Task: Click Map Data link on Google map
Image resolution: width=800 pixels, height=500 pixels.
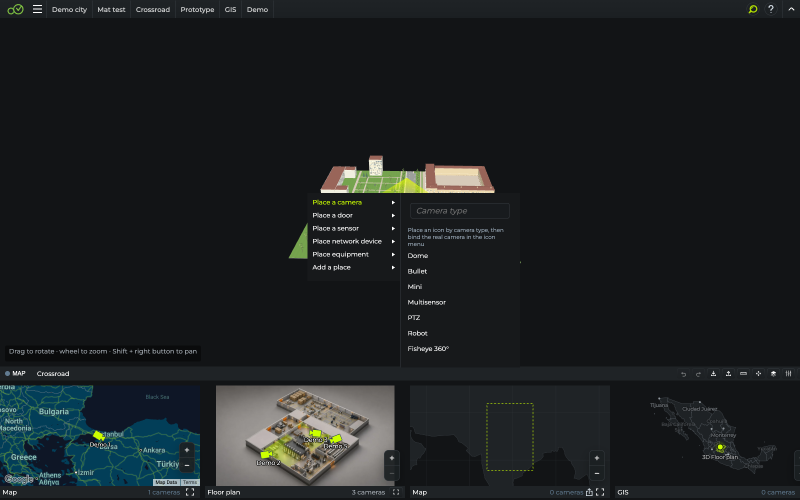Action: click(x=166, y=482)
